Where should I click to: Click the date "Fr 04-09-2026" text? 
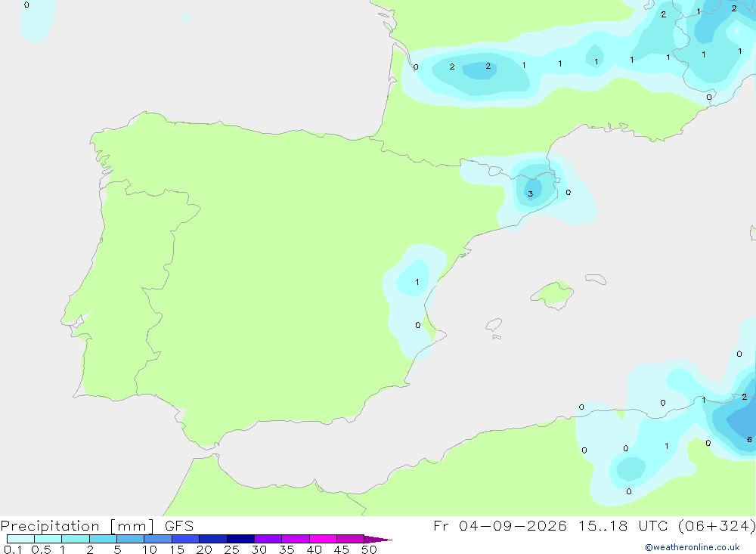point(500,525)
